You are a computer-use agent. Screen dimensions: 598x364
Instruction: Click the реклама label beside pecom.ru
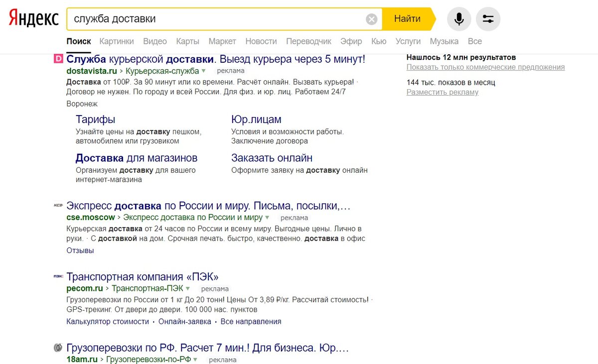pos(215,289)
